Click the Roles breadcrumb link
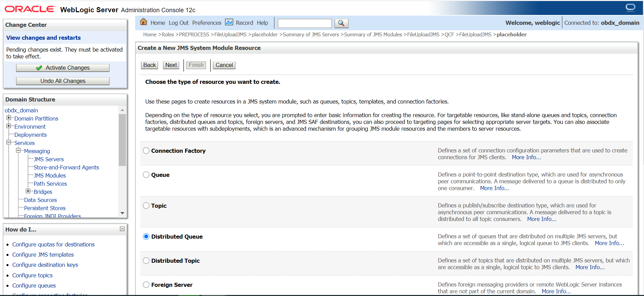 point(168,35)
